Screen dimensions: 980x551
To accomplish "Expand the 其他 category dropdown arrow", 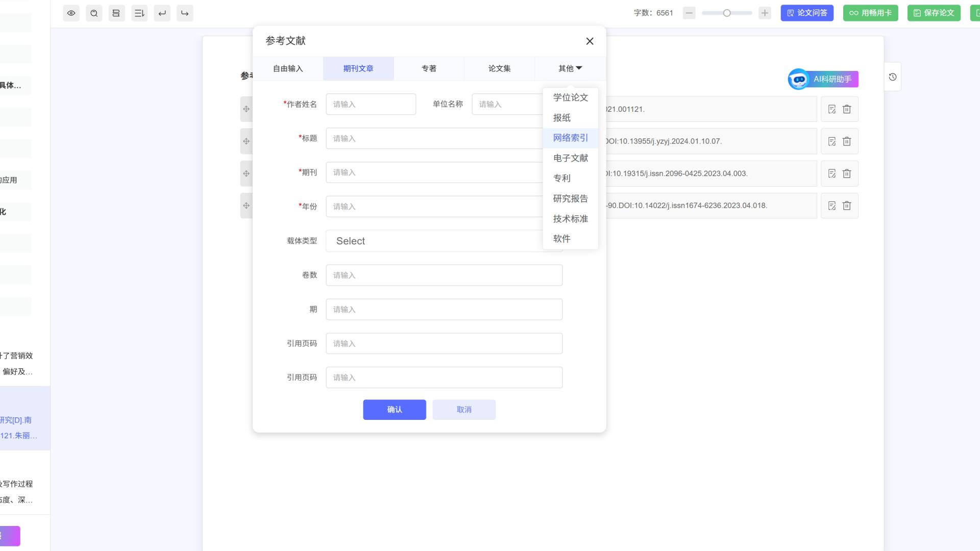I will (579, 68).
